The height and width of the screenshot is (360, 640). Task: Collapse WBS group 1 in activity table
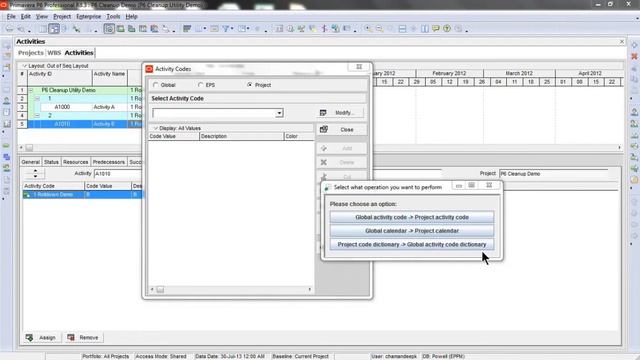click(x=37, y=99)
